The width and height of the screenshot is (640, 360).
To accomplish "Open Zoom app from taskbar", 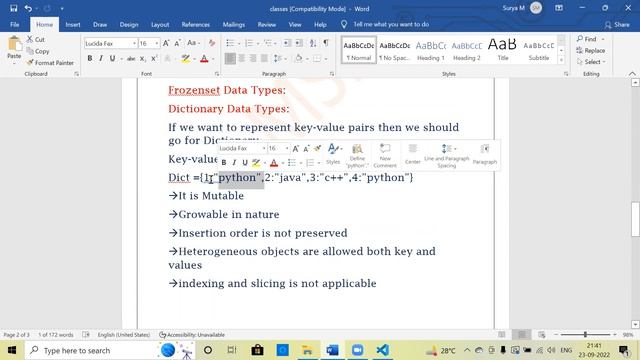I will [358, 350].
